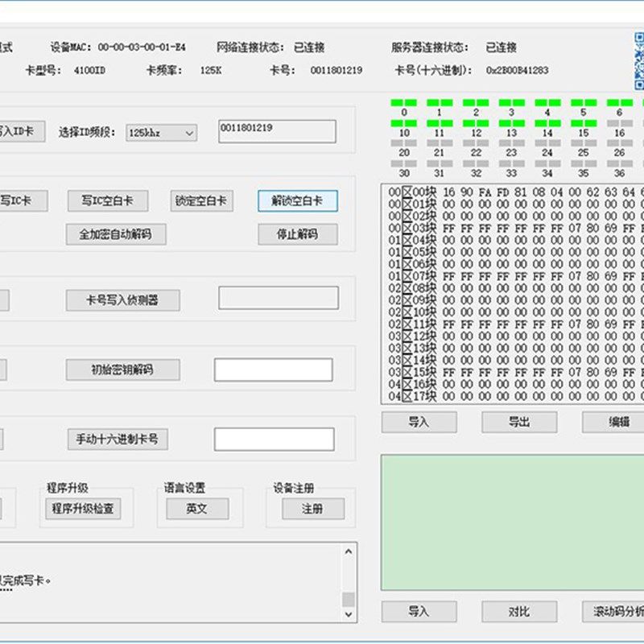Click the 卡号写入侦测器 button
This screenshot has width=644, height=644.
click(123, 300)
